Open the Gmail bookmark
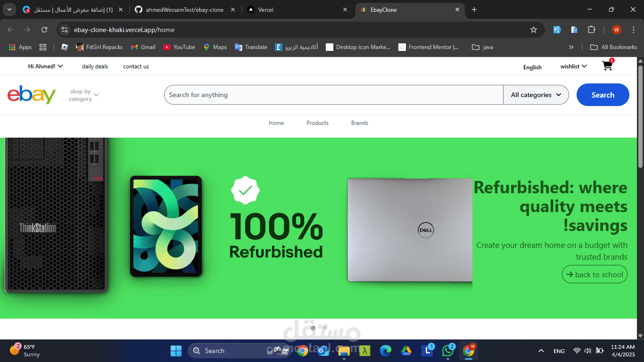This screenshot has height=362, width=644. coord(143,47)
